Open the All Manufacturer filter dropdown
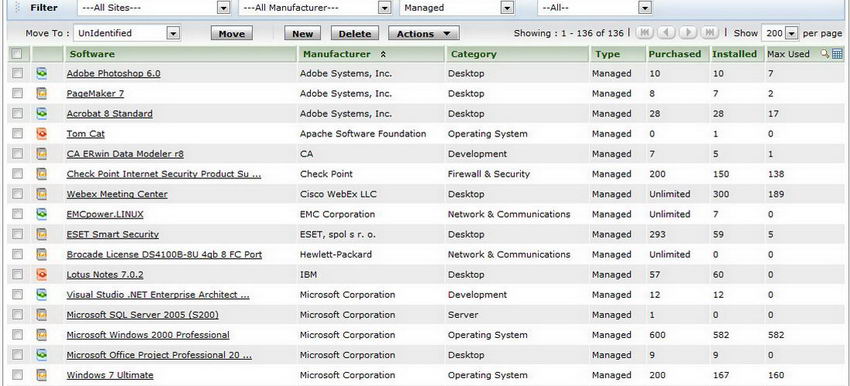 (315, 8)
